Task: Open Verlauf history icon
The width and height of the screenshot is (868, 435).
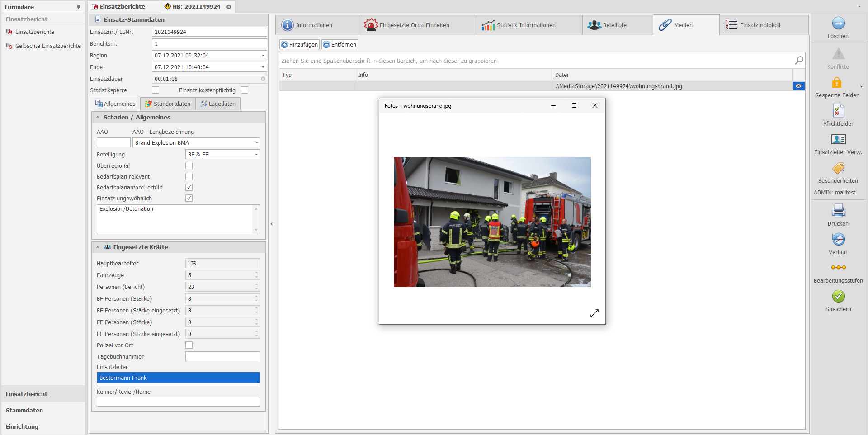Action: (838, 239)
